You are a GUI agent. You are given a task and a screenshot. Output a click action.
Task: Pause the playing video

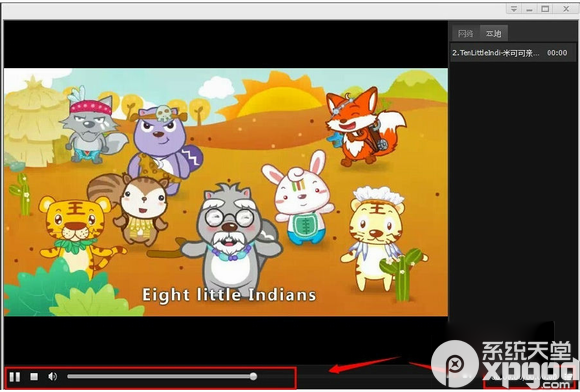[15, 377]
